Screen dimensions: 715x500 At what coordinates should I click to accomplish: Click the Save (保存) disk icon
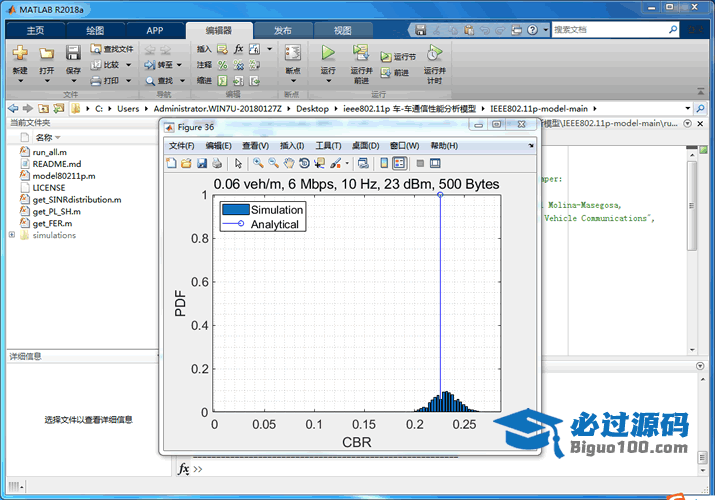click(73, 53)
